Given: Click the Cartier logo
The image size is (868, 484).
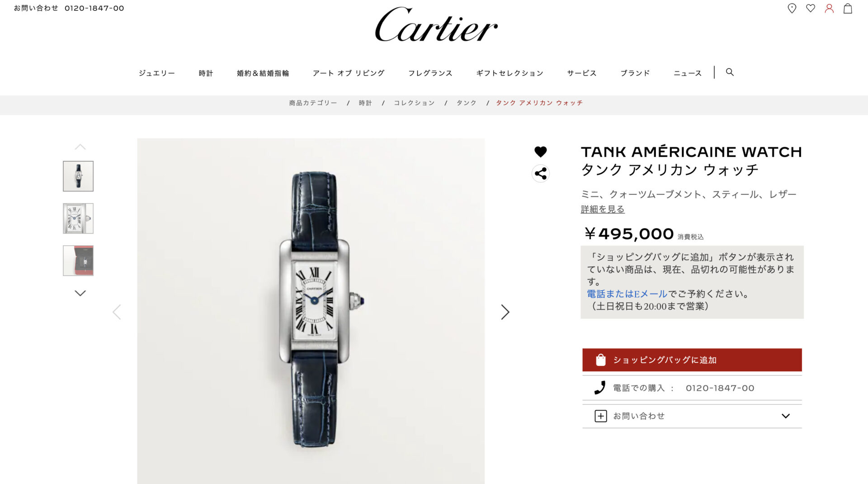Looking at the screenshot, I should pos(436,25).
